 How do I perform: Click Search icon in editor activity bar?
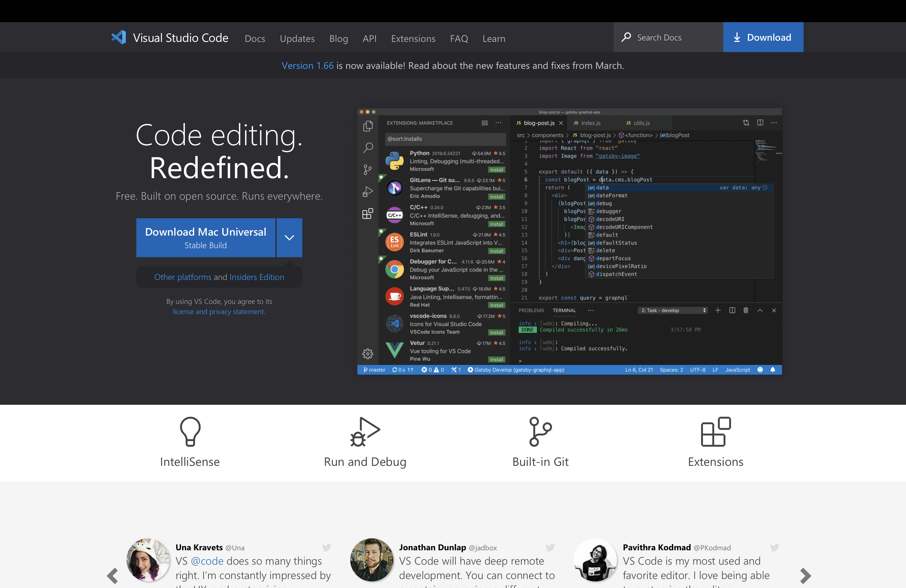pos(368,148)
